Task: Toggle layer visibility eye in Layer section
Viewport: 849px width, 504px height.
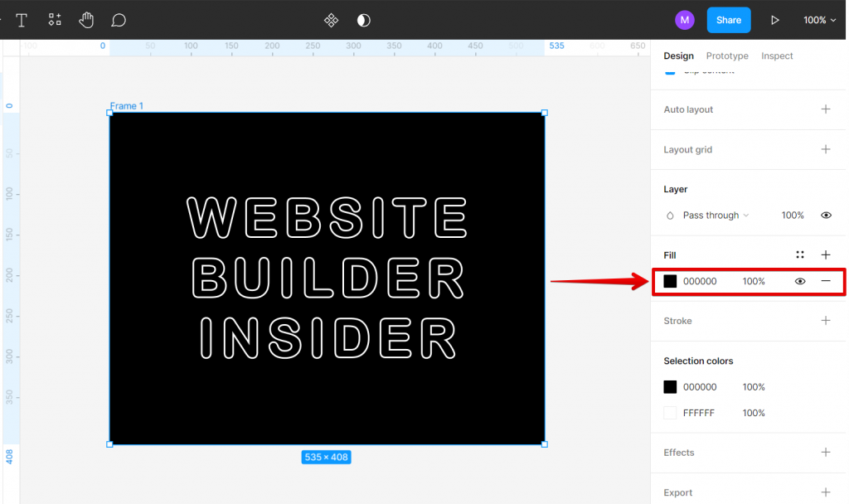Action: [826, 216]
